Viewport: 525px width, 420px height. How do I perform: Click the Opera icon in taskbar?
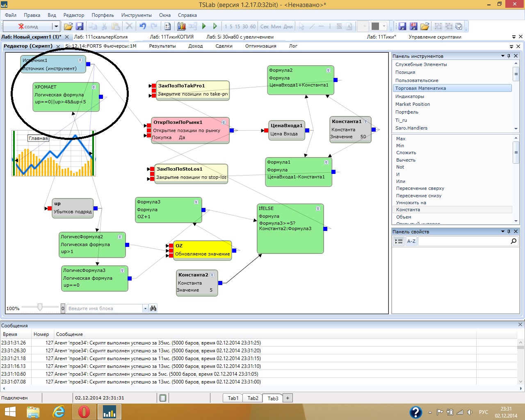(84, 411)
